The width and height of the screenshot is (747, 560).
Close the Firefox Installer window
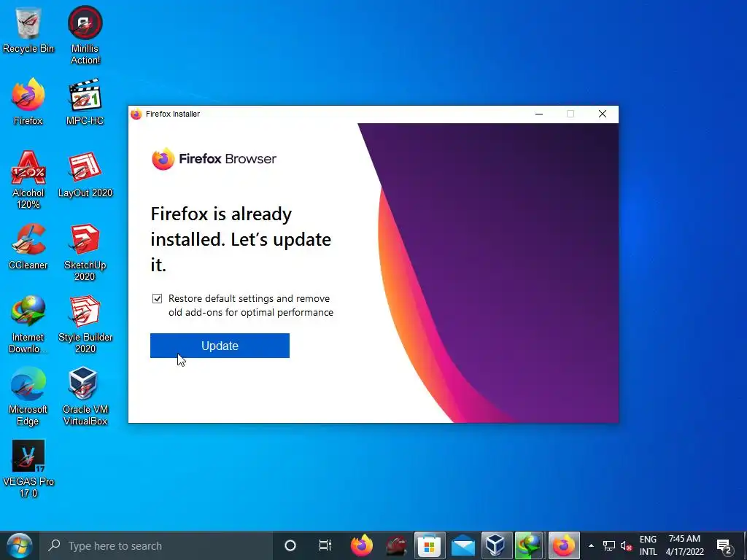602,114
